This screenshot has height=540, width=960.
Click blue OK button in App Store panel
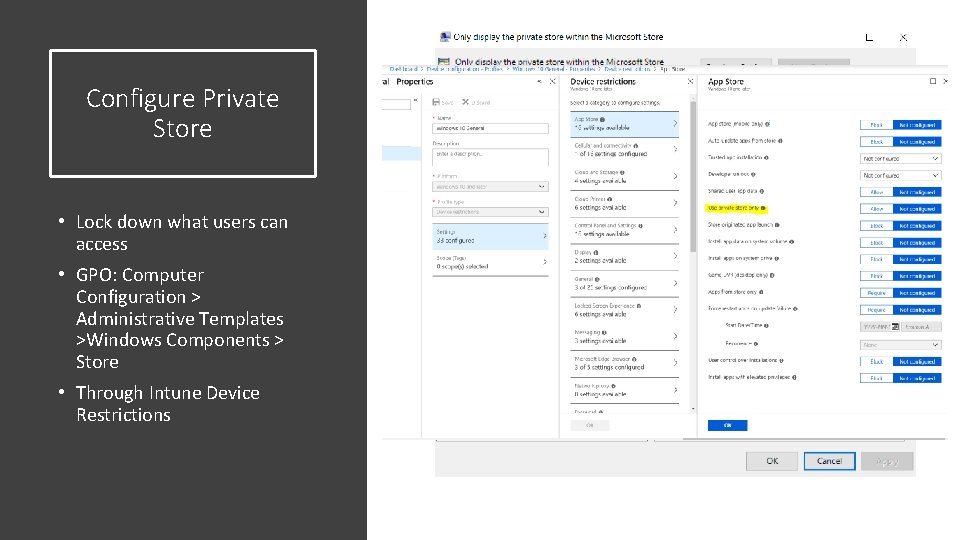click(727, 425)
